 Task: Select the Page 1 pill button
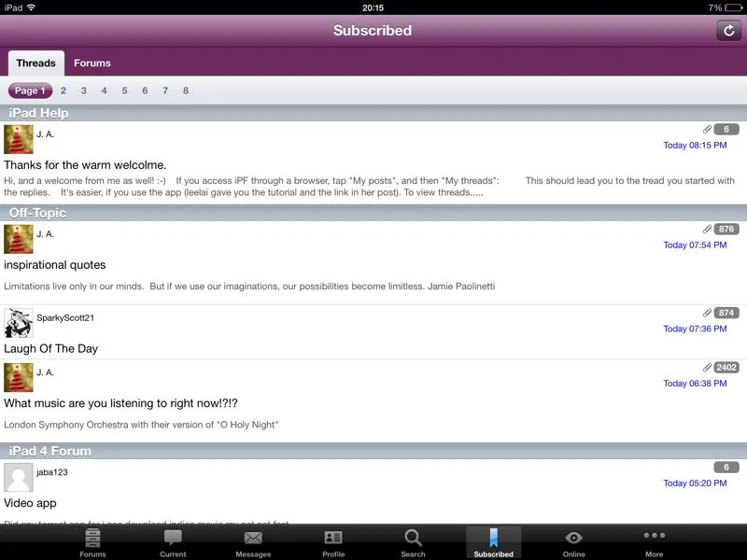[30, 91]
